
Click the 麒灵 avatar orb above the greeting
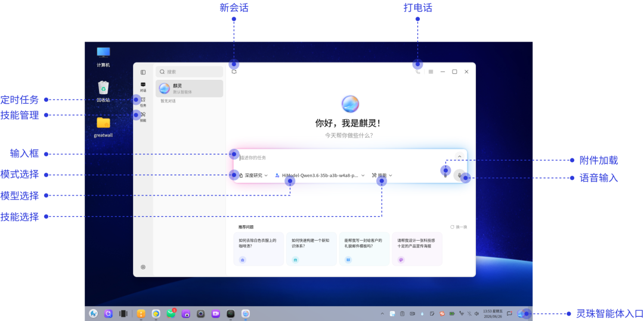point(351,104)
